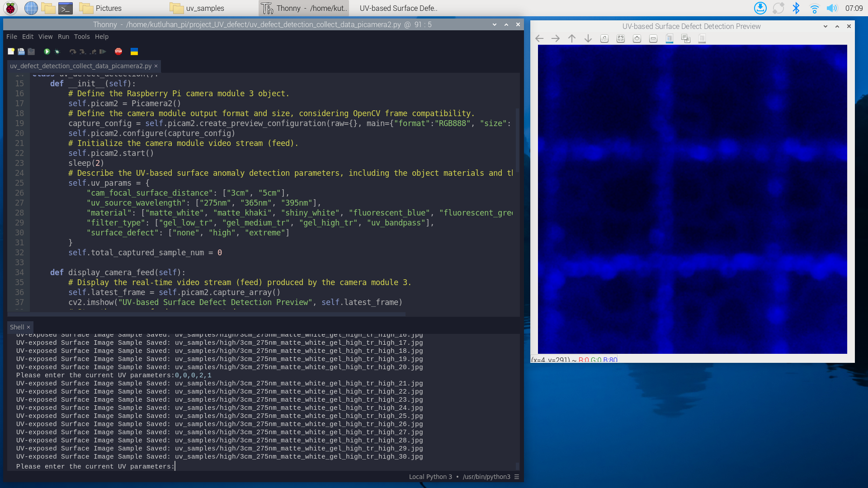
Task: Toggle the sidebar pane in the preview toolbar
Action: tap(670, 38)
